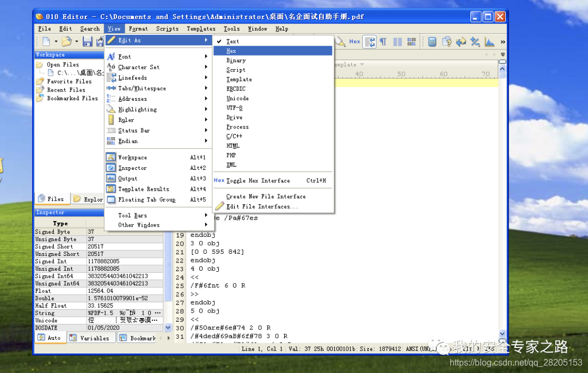Toggle the Template Results panel item

coord(157,189)
